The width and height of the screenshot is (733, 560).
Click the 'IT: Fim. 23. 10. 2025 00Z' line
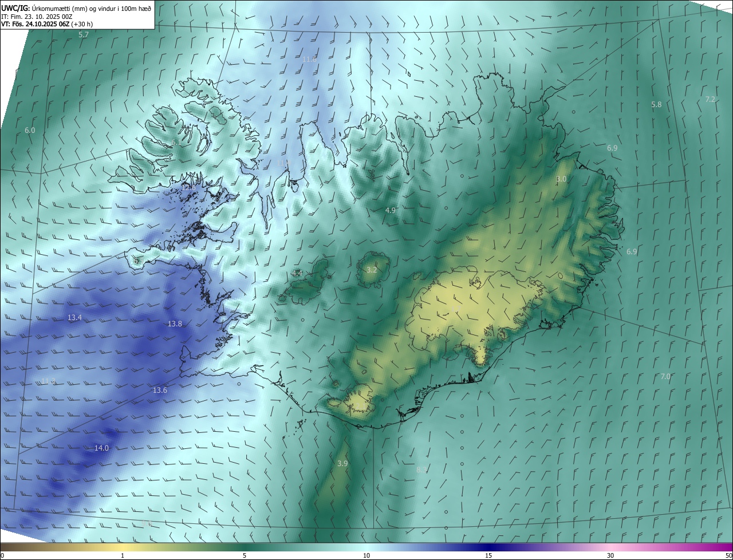point(37,17)
